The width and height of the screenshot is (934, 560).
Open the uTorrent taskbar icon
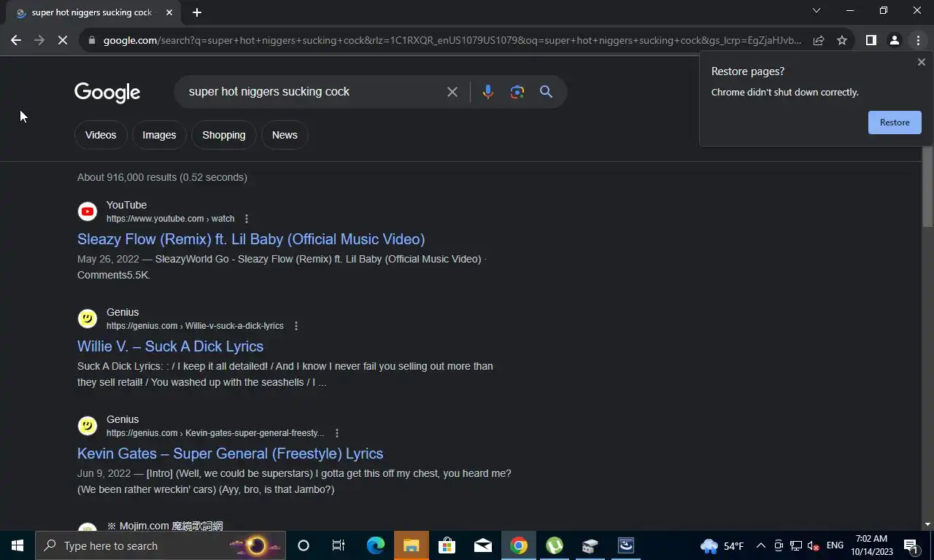click(555, 545)
